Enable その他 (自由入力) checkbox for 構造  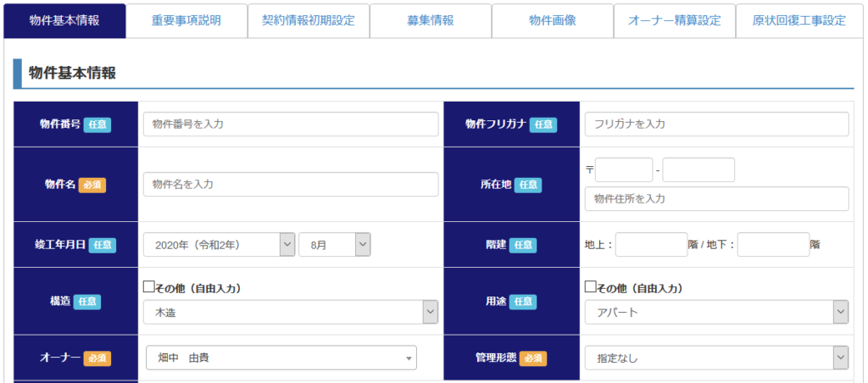pyautogui.click(x=149, y=287)
